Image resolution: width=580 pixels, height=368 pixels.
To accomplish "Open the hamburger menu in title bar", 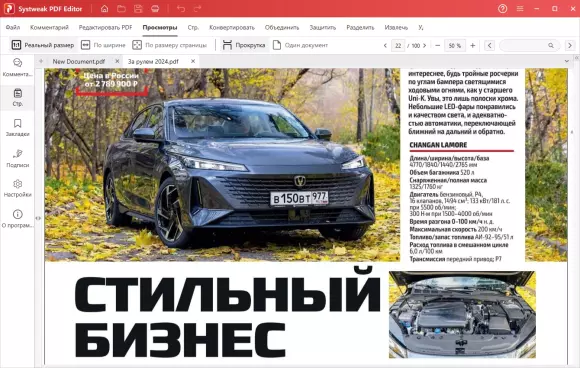I will coord(520,9).
